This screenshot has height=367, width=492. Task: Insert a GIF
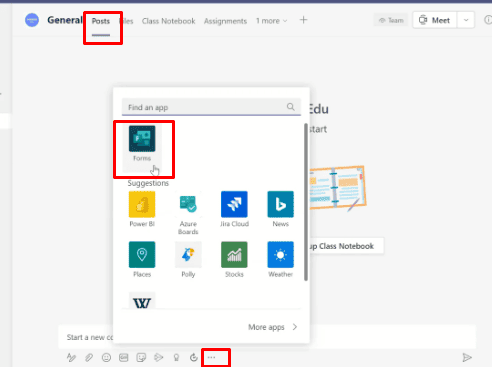[124, 357]
